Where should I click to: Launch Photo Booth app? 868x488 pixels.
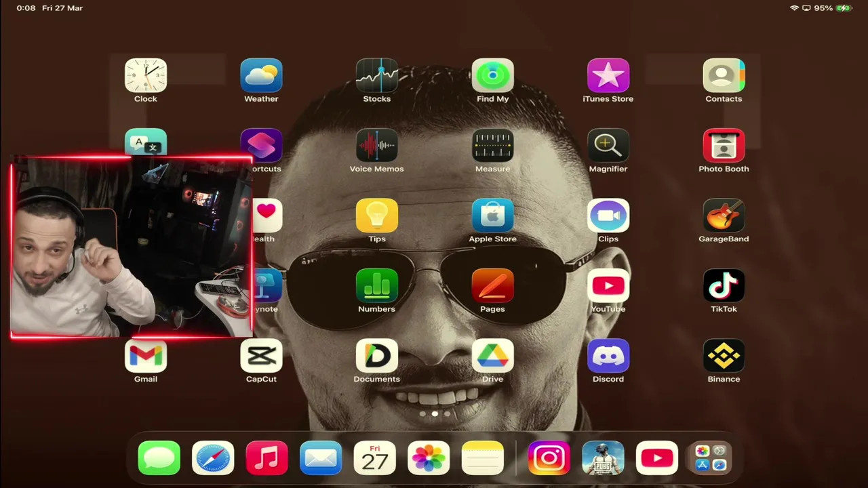[724, 145]
